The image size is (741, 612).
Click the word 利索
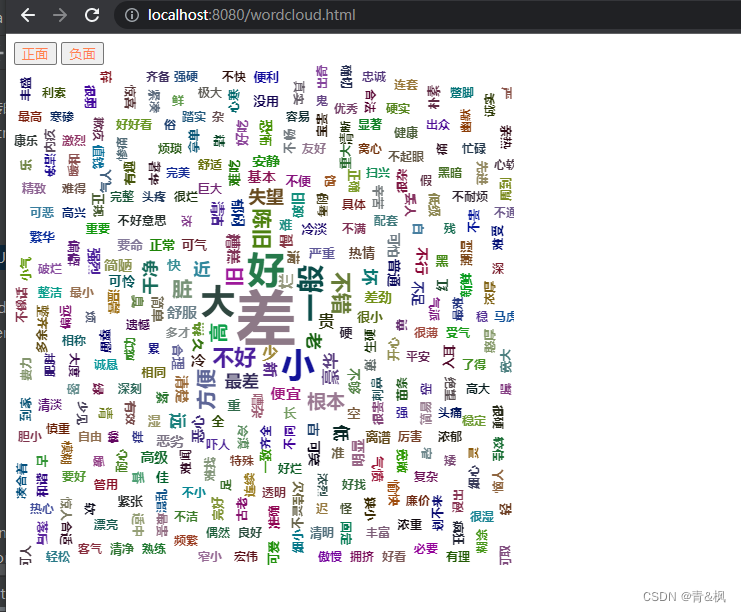point(54,92)
